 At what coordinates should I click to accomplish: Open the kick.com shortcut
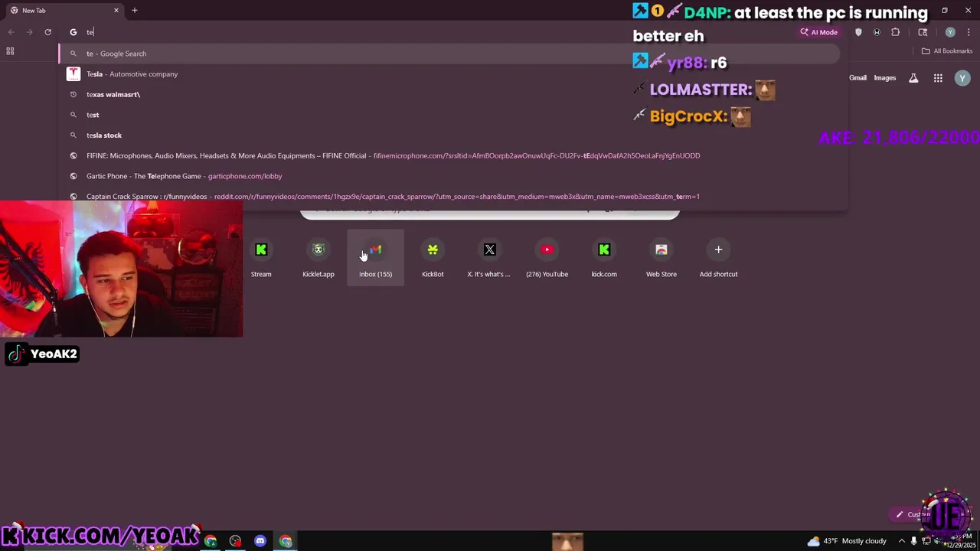tap(604, 258)
